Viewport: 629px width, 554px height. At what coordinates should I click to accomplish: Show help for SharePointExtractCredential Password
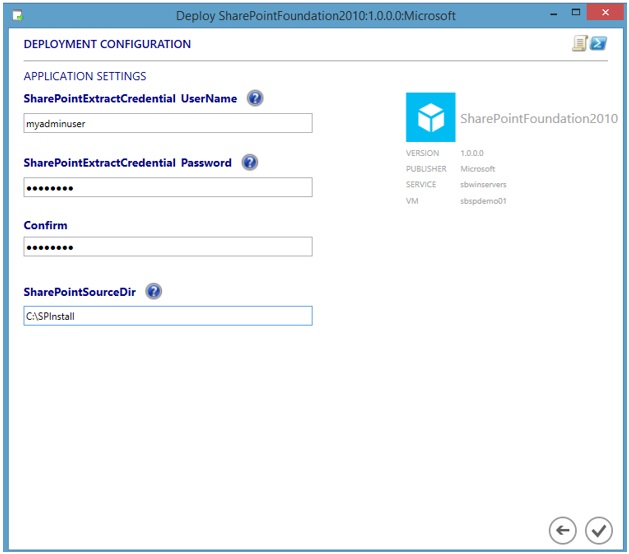(250, 162)
